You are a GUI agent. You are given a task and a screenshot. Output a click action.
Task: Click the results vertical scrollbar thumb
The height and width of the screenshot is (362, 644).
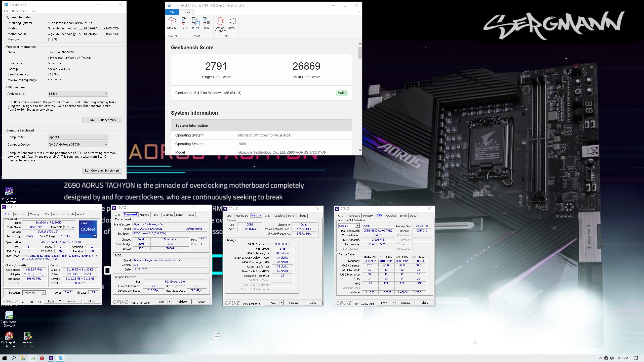pyautogui.click(x=360, y=53)
